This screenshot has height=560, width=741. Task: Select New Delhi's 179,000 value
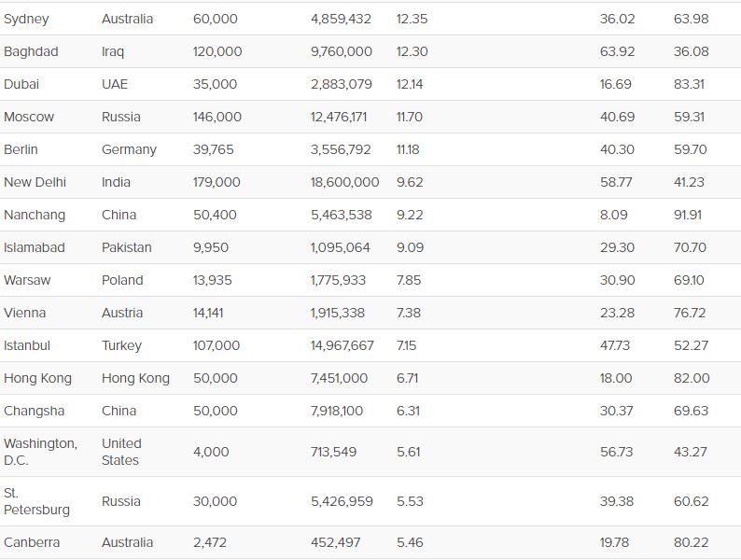pos(217,182)
